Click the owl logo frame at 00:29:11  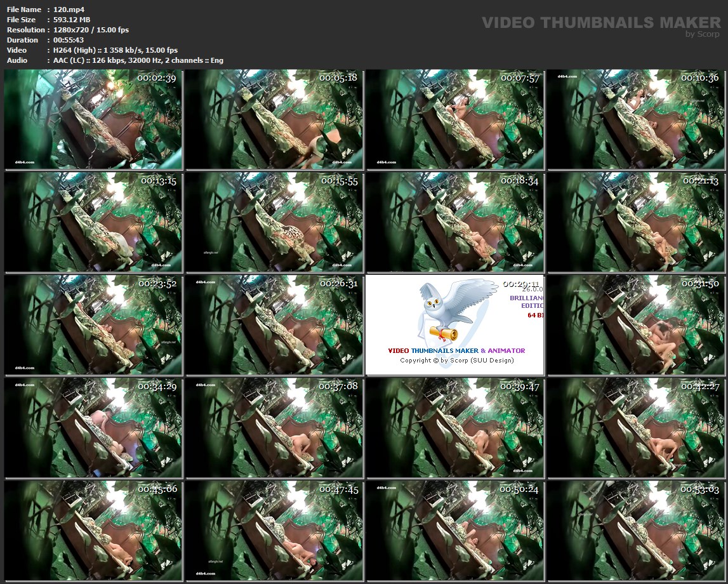(x=455, y=325)
